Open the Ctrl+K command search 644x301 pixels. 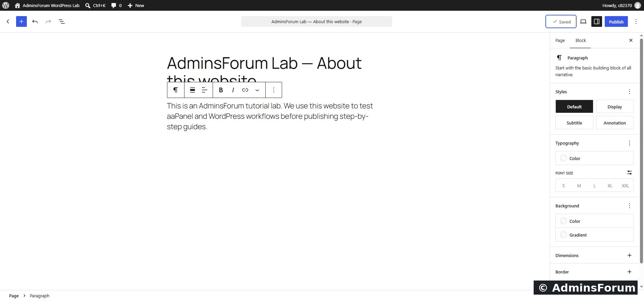95,5
